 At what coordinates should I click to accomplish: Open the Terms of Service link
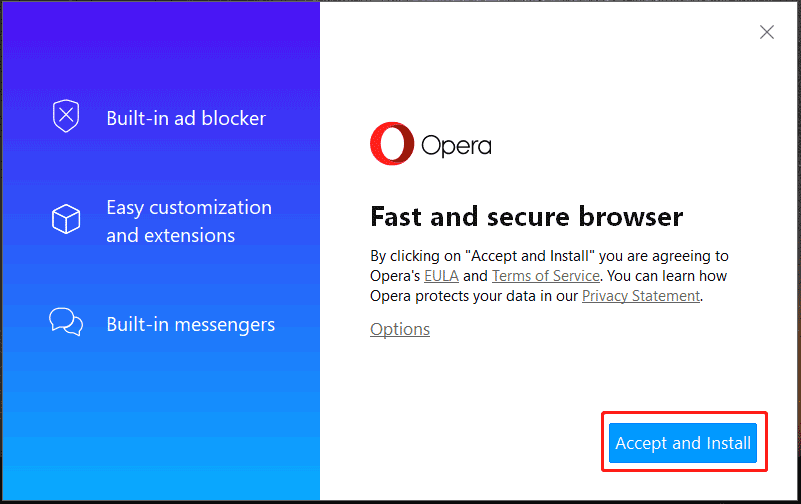[x=546, y=276]
